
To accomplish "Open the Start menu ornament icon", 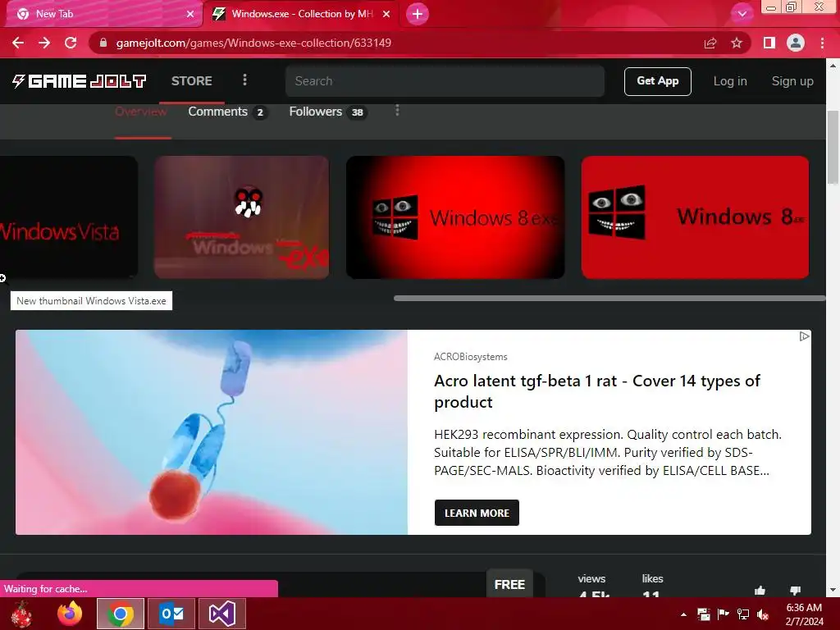I will tap(22, 614).
